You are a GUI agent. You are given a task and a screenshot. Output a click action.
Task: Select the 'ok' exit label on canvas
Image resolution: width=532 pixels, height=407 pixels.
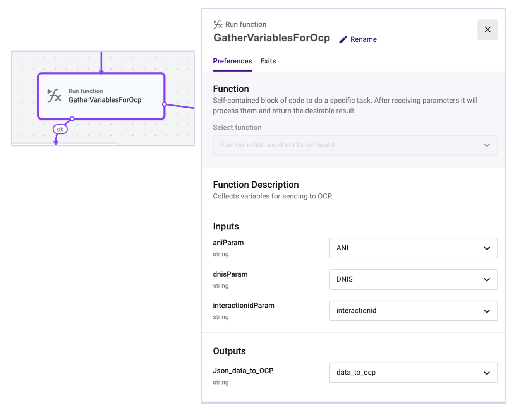[x=60, y=129]
